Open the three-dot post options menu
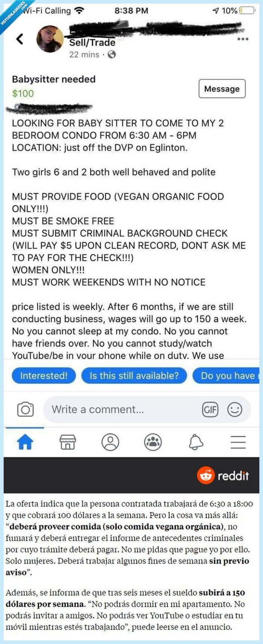Screen dimensions: 263x644 243,39
